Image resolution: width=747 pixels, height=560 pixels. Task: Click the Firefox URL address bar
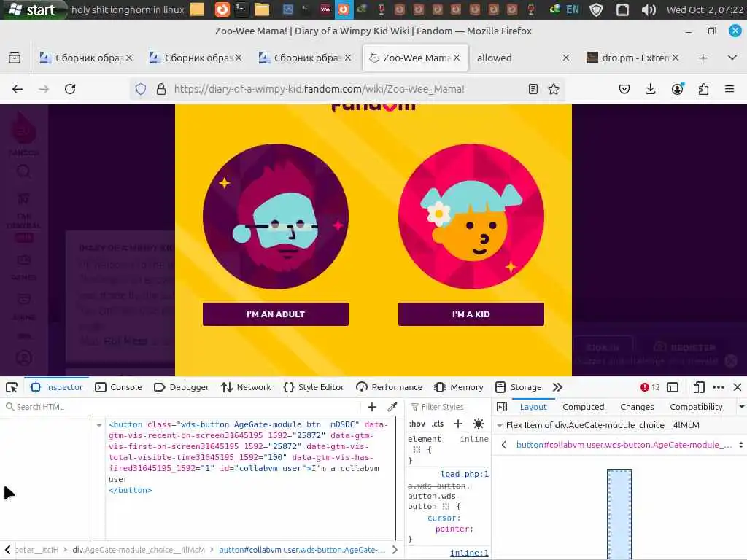(x=348, y=89)
